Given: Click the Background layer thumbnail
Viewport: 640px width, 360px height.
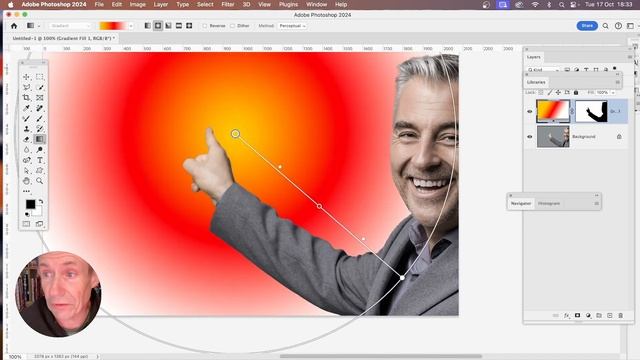Looking at the screenshot, I should click(553, 136).
